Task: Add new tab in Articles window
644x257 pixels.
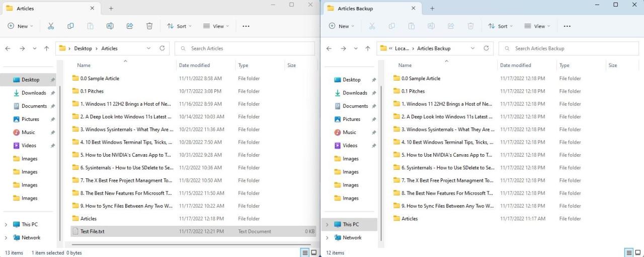Action: pyautogui.click(x=111, y=8)
